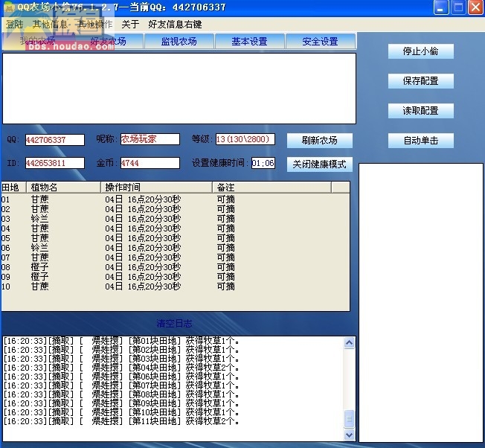485x448 pixels.
Task: Switch to the 监视农场 tab
Action: coord(179,41)
